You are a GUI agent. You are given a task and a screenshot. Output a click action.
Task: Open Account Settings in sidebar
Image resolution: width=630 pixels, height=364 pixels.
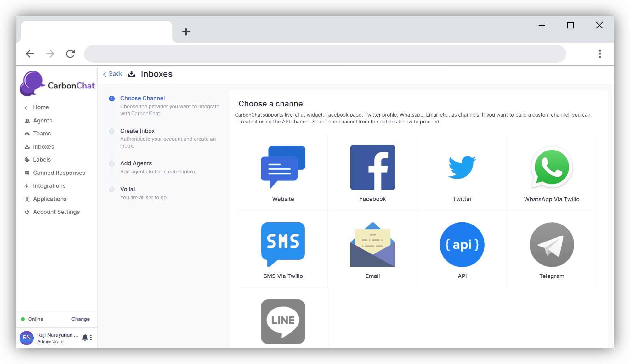tap(56, 212)
